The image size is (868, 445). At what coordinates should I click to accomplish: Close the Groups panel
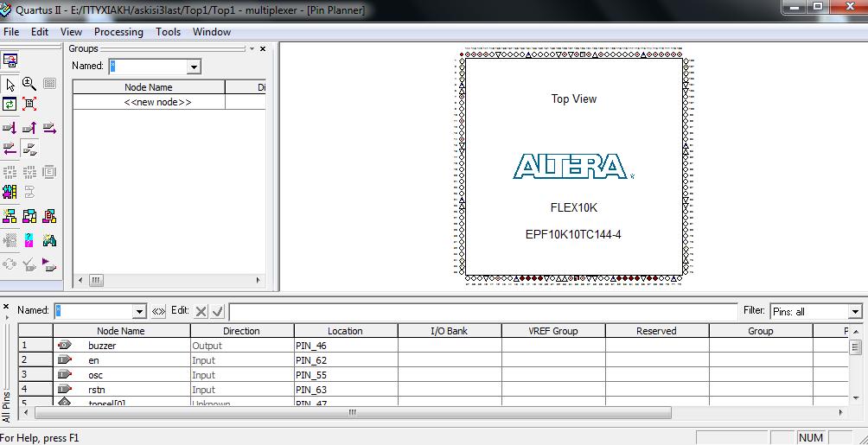point(263,48)
